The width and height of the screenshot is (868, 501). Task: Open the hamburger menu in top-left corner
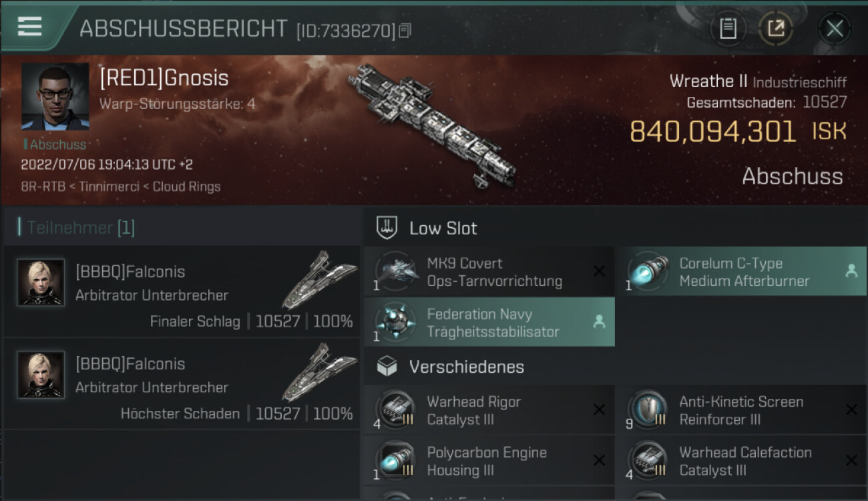(x=30, y=27)
